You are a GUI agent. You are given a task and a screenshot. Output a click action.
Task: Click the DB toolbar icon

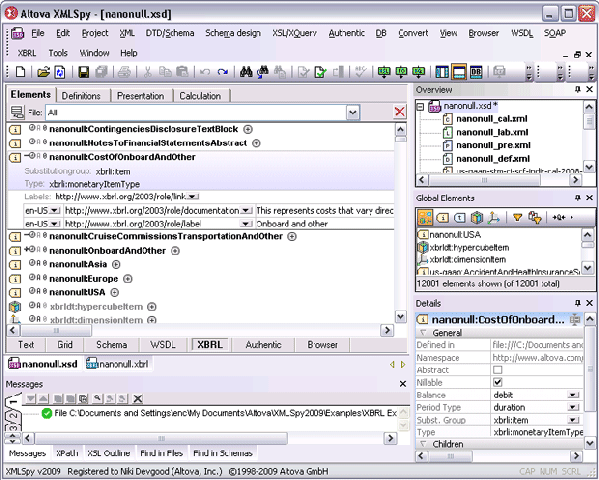pyautogui.click(x=476, y=72)
